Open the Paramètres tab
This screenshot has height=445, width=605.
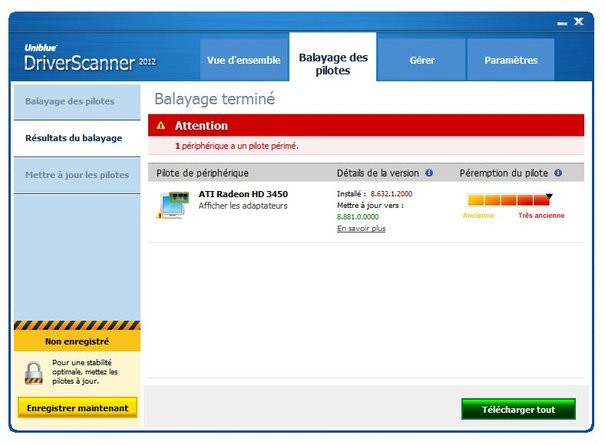point(511,60)
